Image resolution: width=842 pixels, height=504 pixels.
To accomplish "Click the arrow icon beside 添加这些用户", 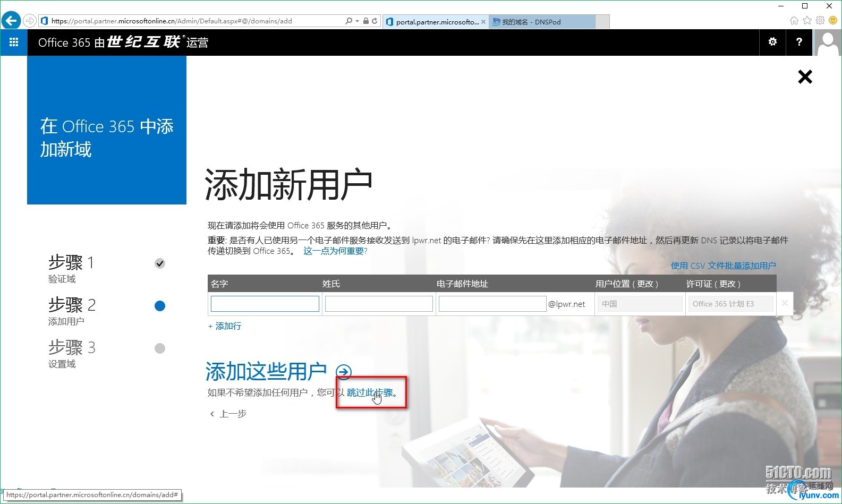I will [344, 372].
